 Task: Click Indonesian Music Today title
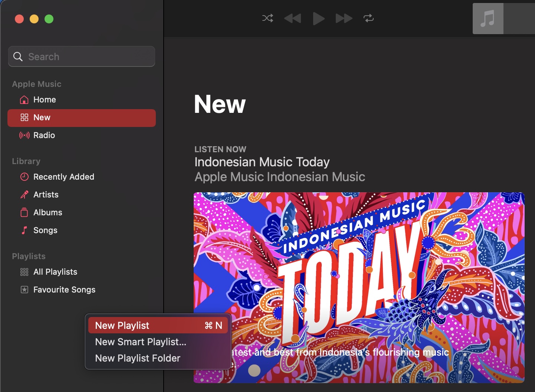point(262,162)
